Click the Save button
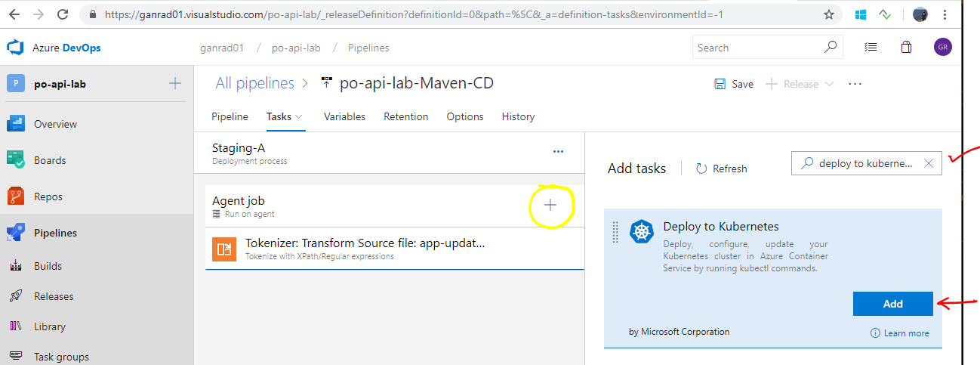This screenshot has width=980, height=365. pyautogui.click(x=734, y=84)
